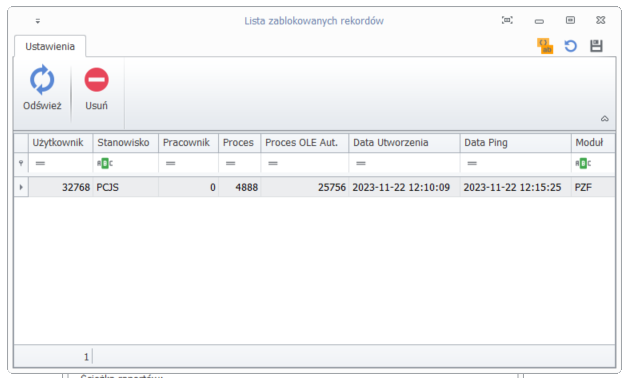Open ABC filter operator for Moduł
The image size is (624, 378).
[583, 164]
